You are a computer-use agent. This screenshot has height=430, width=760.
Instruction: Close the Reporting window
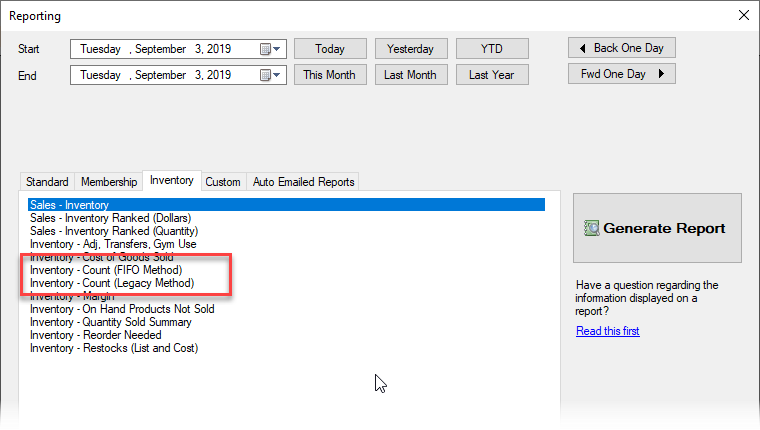click(x=742, y=15)
